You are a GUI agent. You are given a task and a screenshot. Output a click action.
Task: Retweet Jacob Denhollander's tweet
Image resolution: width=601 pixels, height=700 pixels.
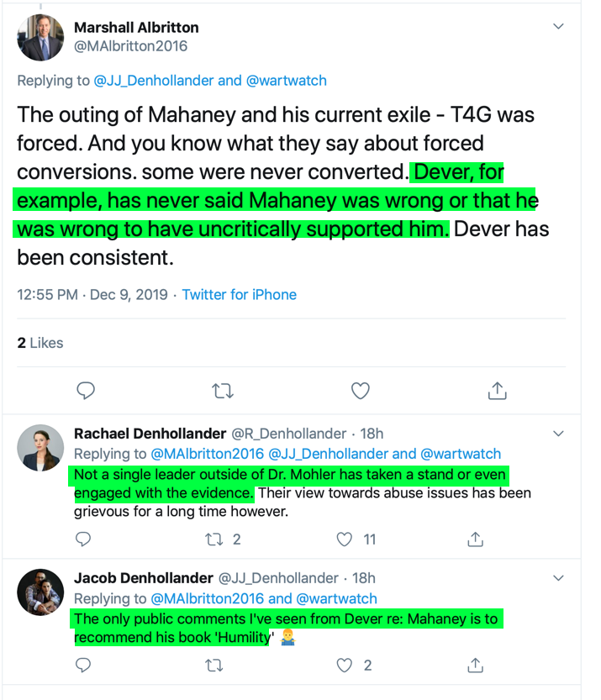(214, 666)
